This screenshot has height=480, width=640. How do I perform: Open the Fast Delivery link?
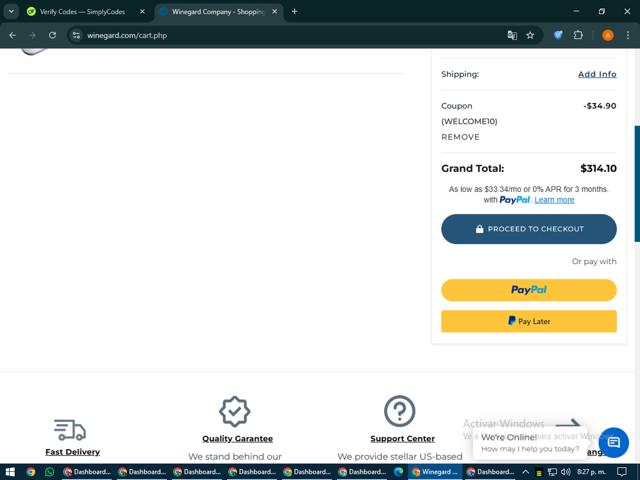73,452
